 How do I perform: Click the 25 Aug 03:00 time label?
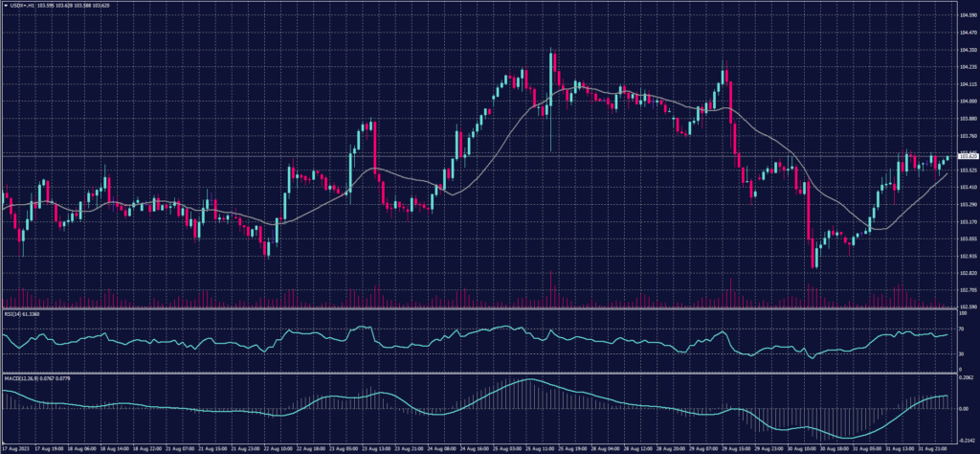(508, 447)
